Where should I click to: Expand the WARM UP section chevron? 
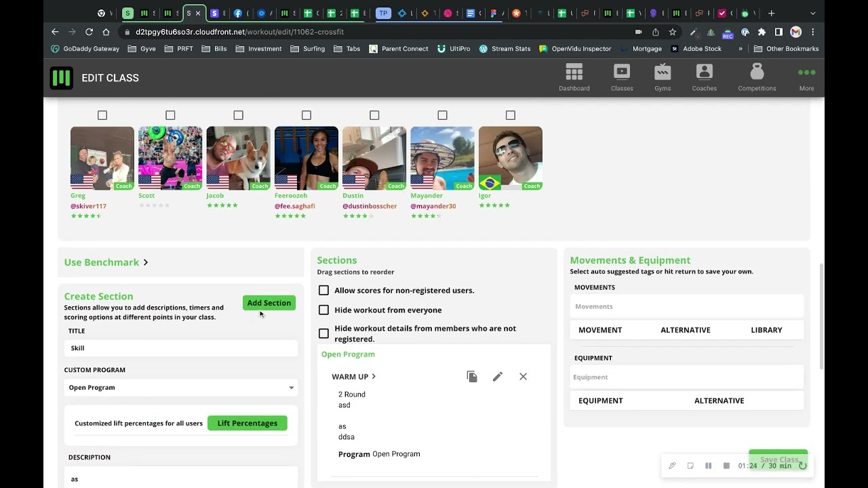[374, 377]
